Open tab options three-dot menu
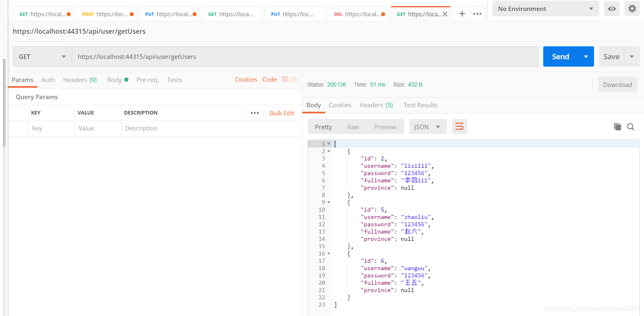The width and height of the screenshot is (644, 316). pyautogui.click(x=477, y=14)
